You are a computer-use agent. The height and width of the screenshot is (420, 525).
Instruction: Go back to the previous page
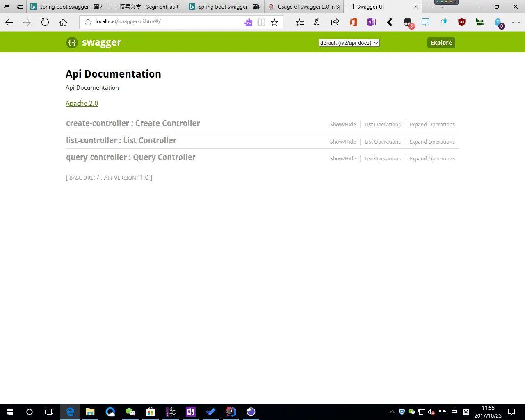[9, 23]
